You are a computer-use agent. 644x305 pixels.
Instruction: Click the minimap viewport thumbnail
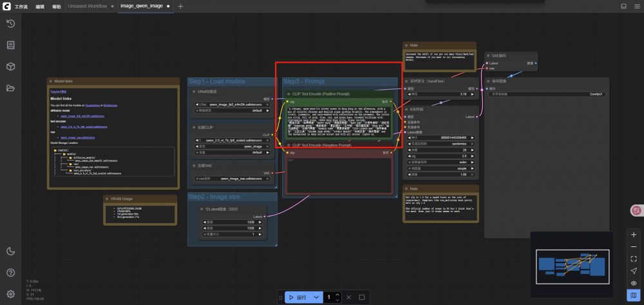(x=572, y=266)
